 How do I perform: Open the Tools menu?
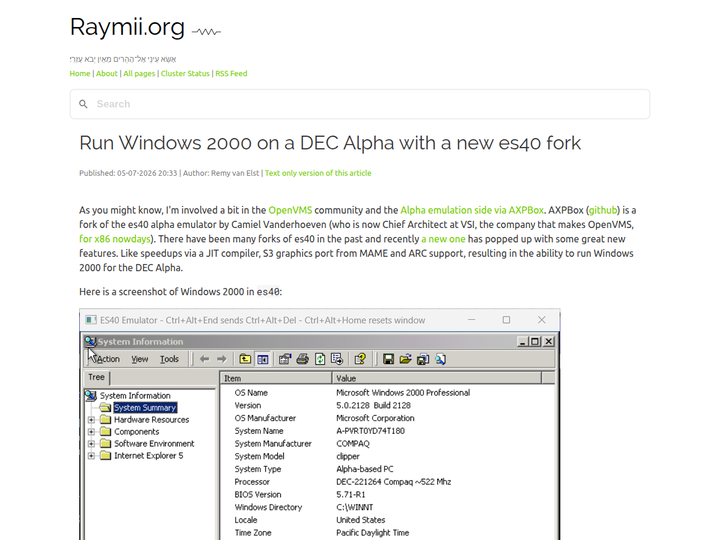tap(169, 359)
